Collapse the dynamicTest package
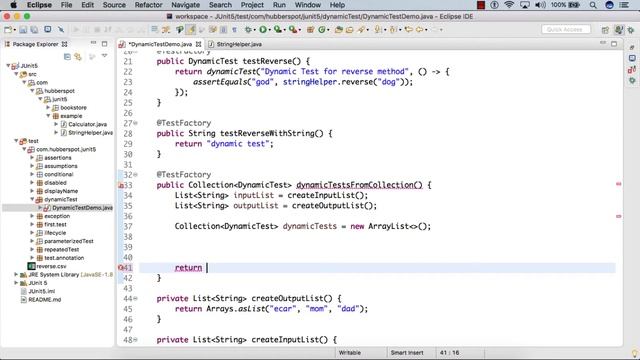640x360 pixels. click(32, 199)
